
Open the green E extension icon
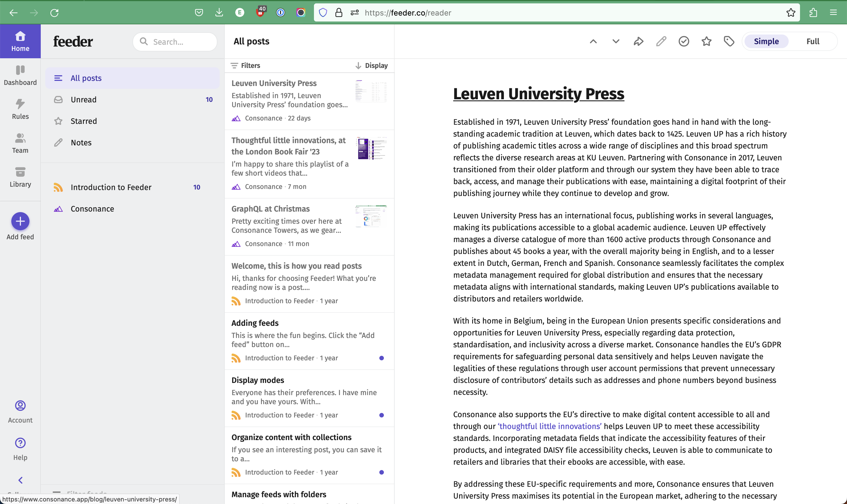point(239,12)
